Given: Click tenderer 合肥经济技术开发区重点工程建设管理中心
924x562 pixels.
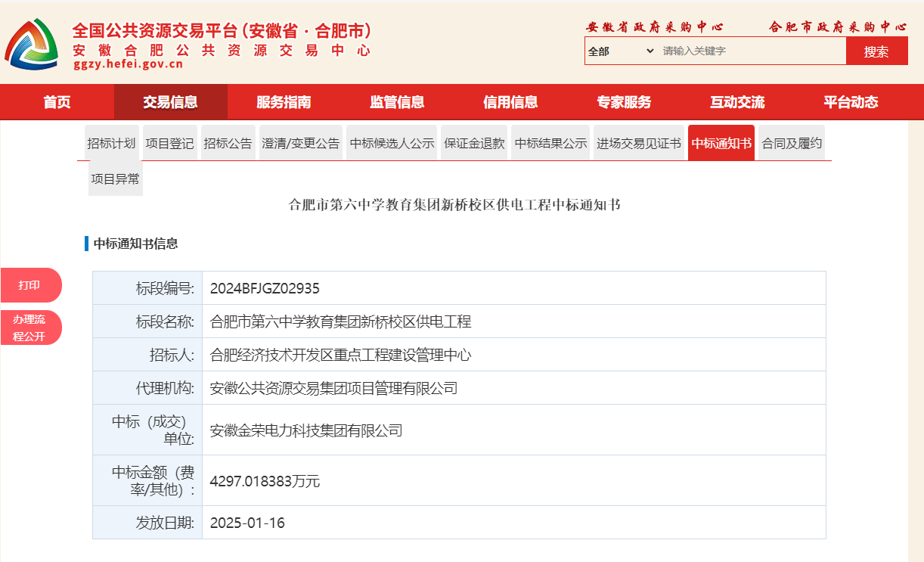Looking at the screenshot, I should point(340,355).
